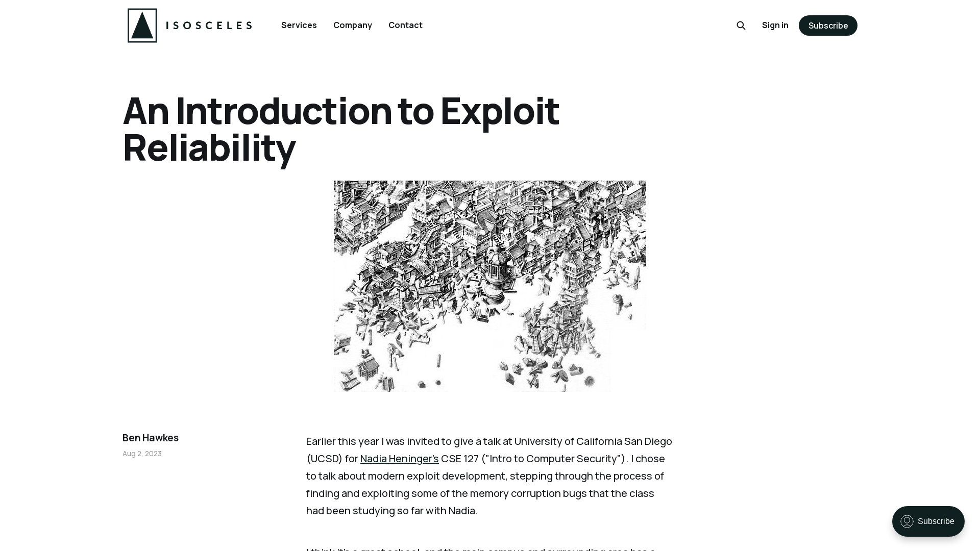Click the article header illustration thumbnail
980x551 pixels.
coord(490,286)
